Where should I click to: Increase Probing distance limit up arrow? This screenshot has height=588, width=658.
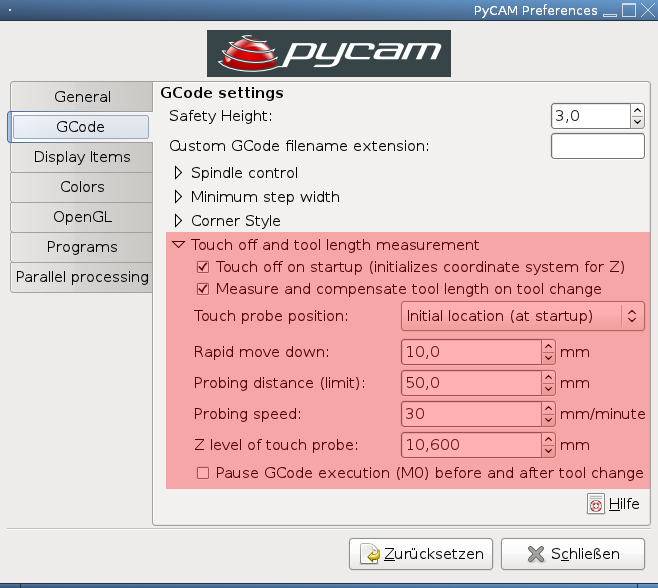(x=548, y=377)
